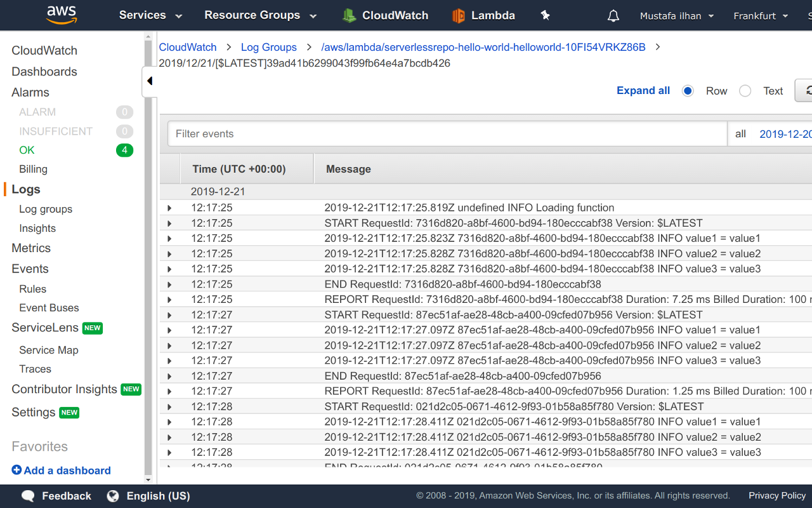This screenshot has width=812, height=508.
Task: Click English (US) language selector
Action: click(158, 496)
